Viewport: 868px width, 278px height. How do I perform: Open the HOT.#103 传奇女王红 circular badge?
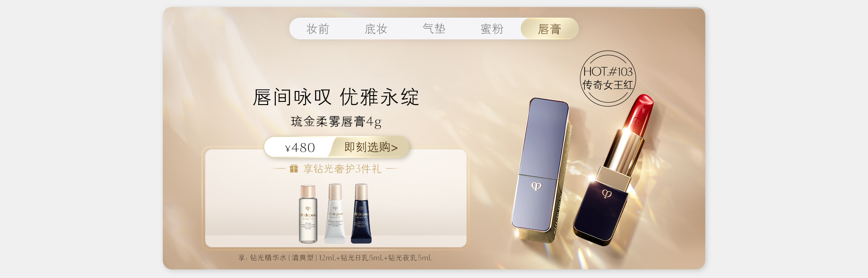pyautogui.click(x=608, y=78)
